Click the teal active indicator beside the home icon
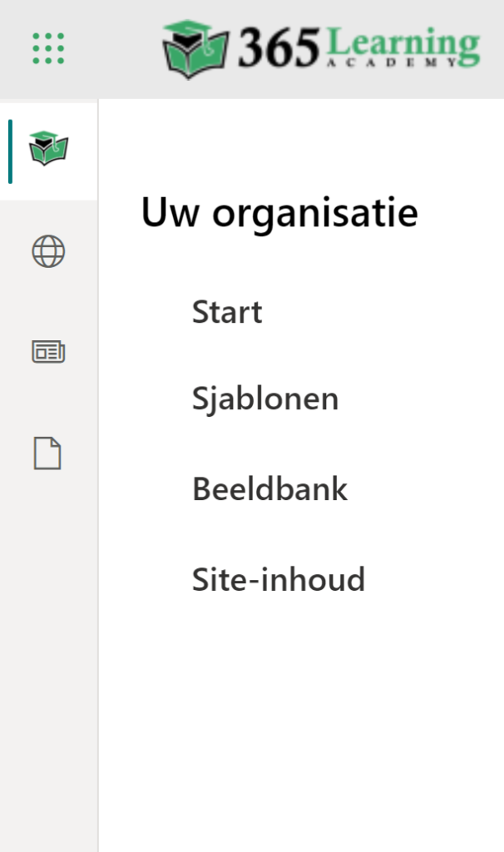Viewport: 504px width, 852px height. pos(10,151)
